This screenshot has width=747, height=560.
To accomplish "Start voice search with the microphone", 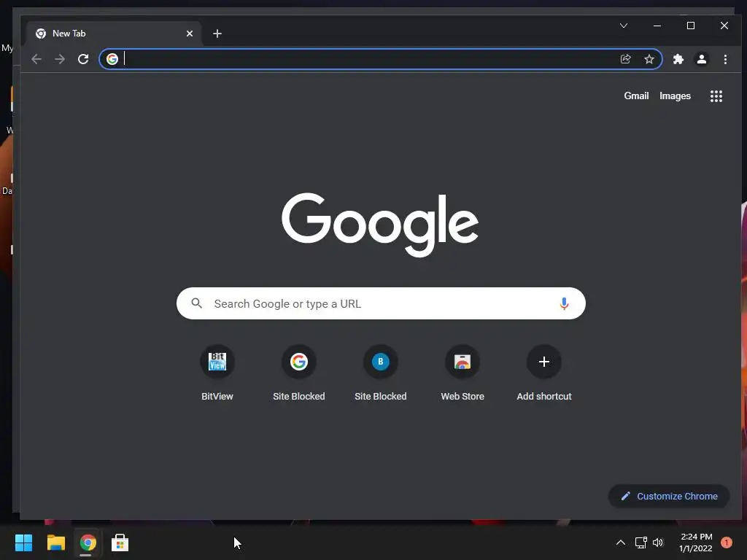I will tap(564, 303).
